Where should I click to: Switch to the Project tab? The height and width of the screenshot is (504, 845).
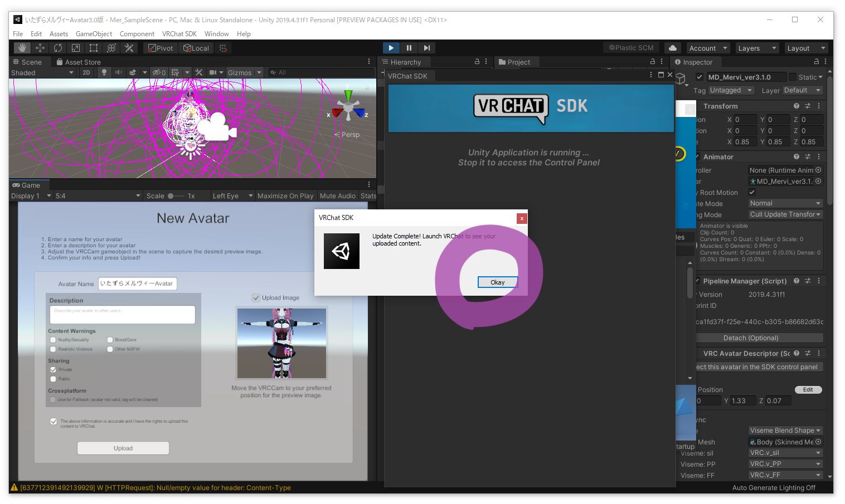pyautogui.click(x=514, y=62)
